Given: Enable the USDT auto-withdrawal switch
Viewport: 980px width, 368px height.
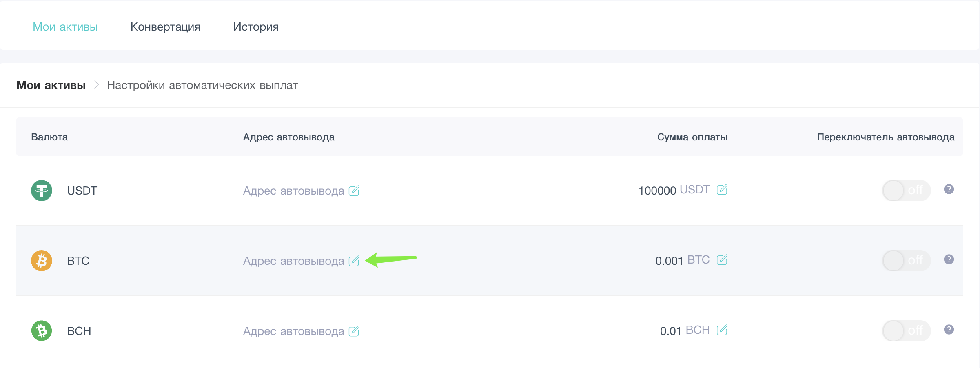Looking at the screenshot, I should [x=907, y=191].
